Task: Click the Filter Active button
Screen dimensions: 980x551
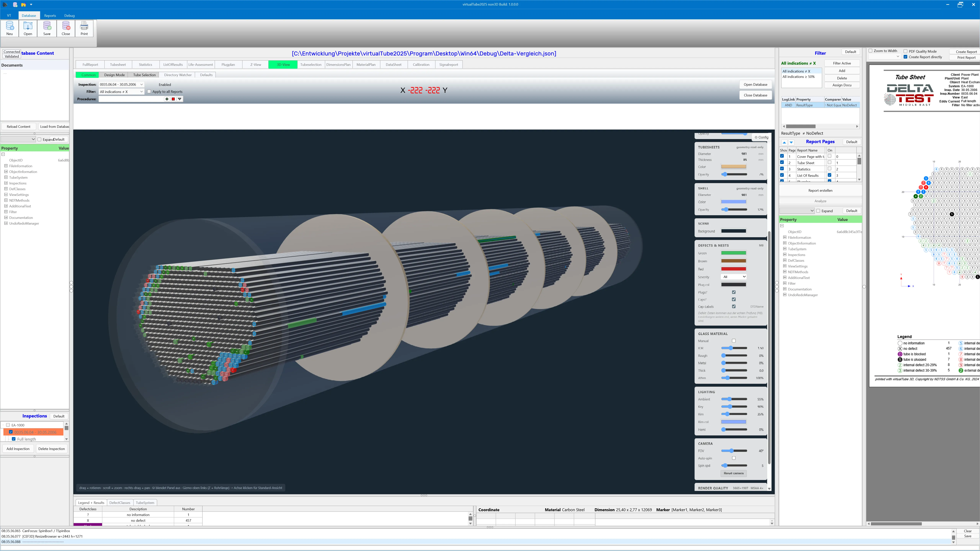Action: click(x=842, y=63)
